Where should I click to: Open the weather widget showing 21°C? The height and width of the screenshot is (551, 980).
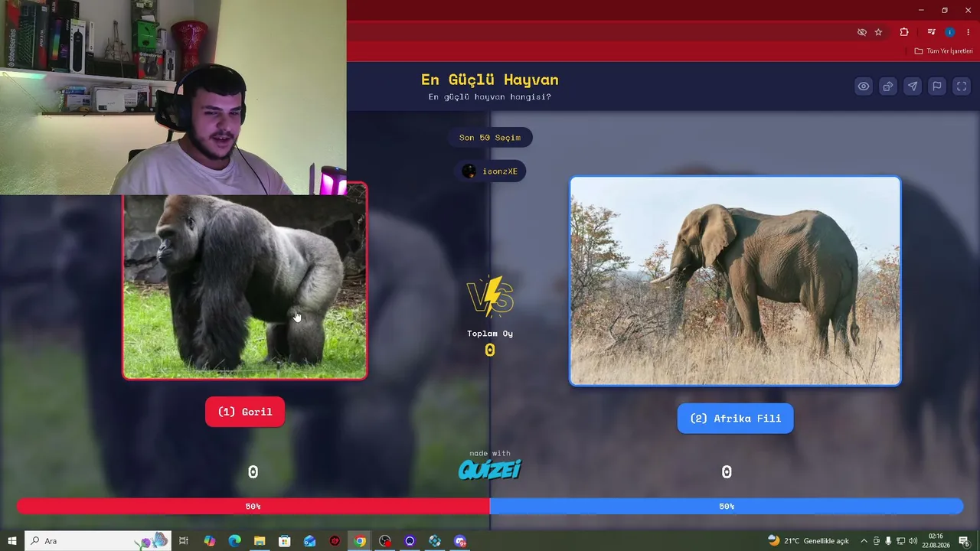[808, 541]
